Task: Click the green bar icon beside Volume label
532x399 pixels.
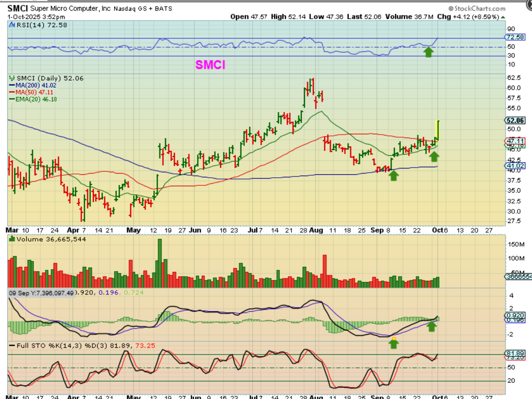Action: (x=11, y=239)
